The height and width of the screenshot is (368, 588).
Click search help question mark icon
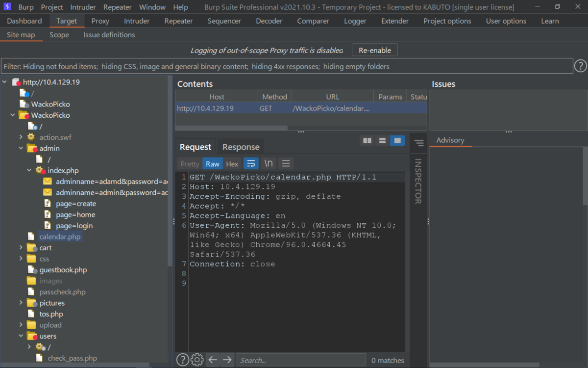pyautogui.click(x=182, y=360)
